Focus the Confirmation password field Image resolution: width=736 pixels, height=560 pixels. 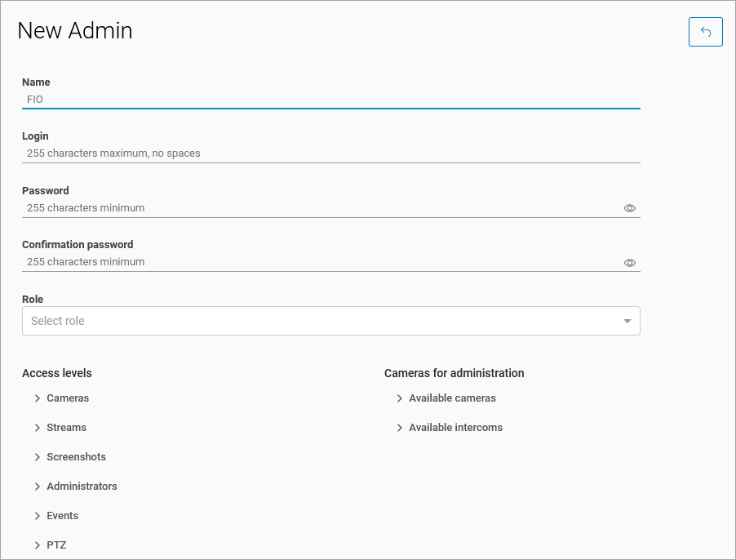[318, 262]
